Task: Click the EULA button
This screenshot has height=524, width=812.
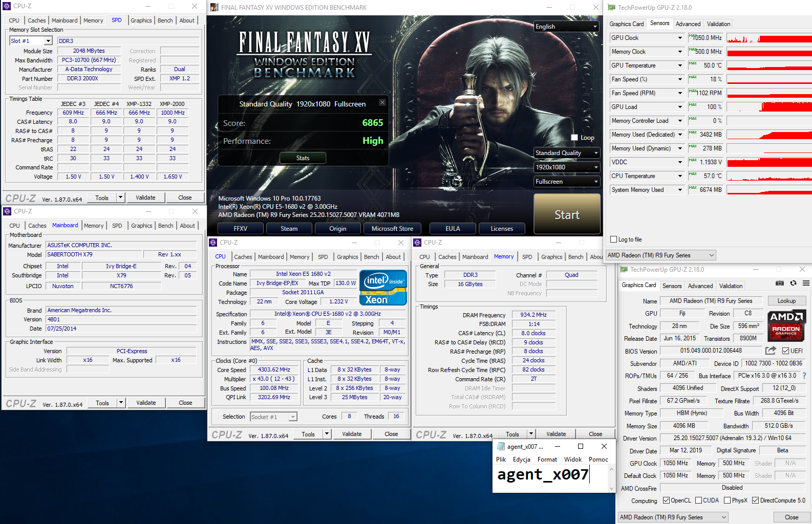Action: 453,229
